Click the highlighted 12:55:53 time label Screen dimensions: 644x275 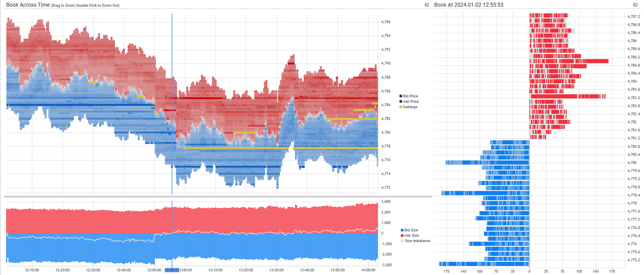pos(172,270)
